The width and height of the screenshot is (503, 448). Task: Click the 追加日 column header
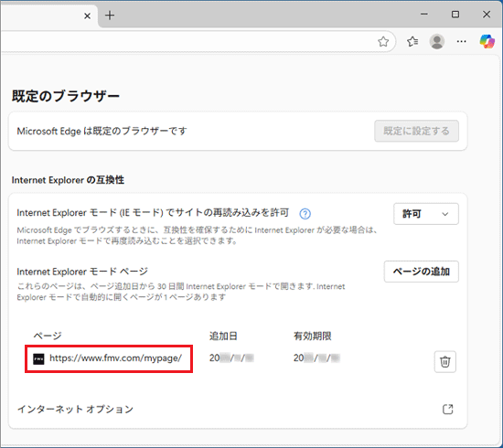pyautogui.click(x=223, y=336)
